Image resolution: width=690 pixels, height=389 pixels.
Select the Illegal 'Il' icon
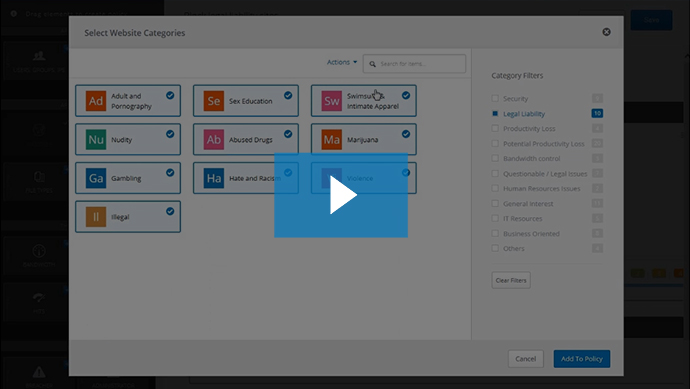coord(96,217)
